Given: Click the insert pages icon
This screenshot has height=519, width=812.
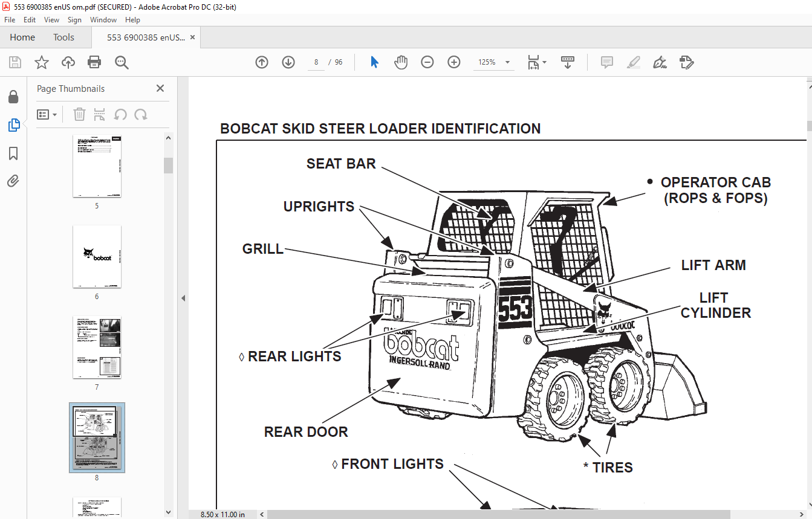Looking at the screenshot, I should [x=100, y=114].
